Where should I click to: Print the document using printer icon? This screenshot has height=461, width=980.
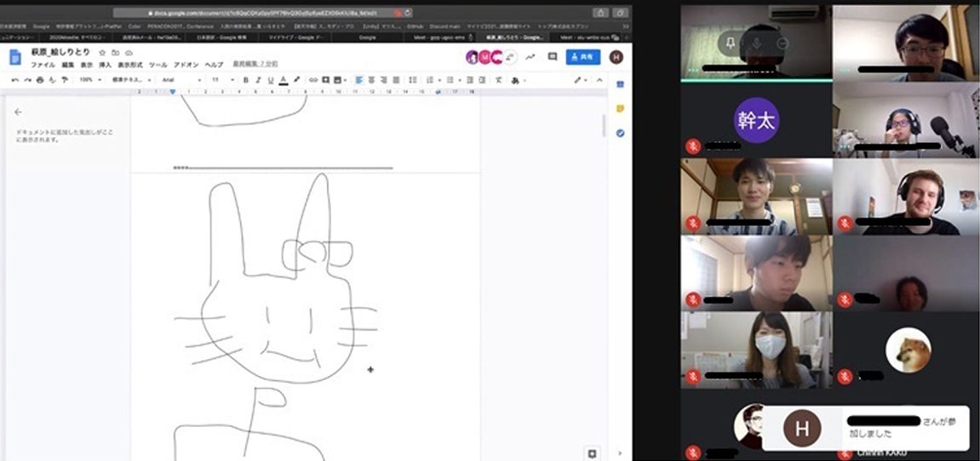pyautogui.click(x=40, y=80)
